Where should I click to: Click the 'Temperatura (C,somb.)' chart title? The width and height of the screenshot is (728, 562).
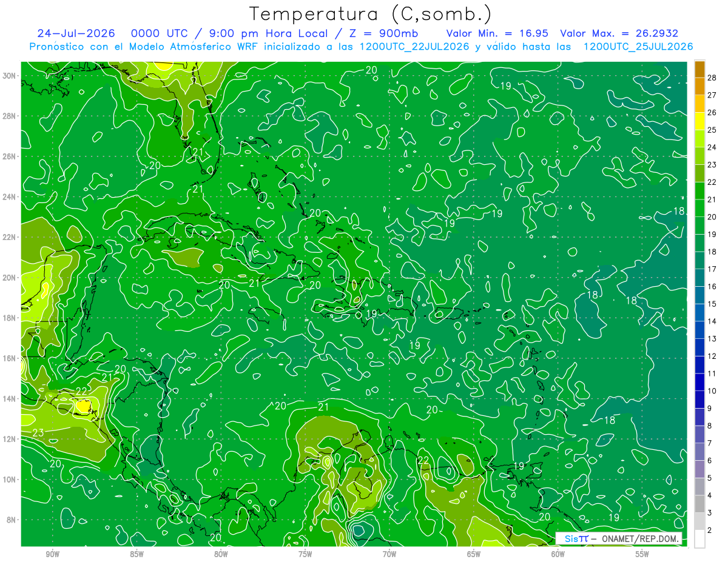point(370,14)
